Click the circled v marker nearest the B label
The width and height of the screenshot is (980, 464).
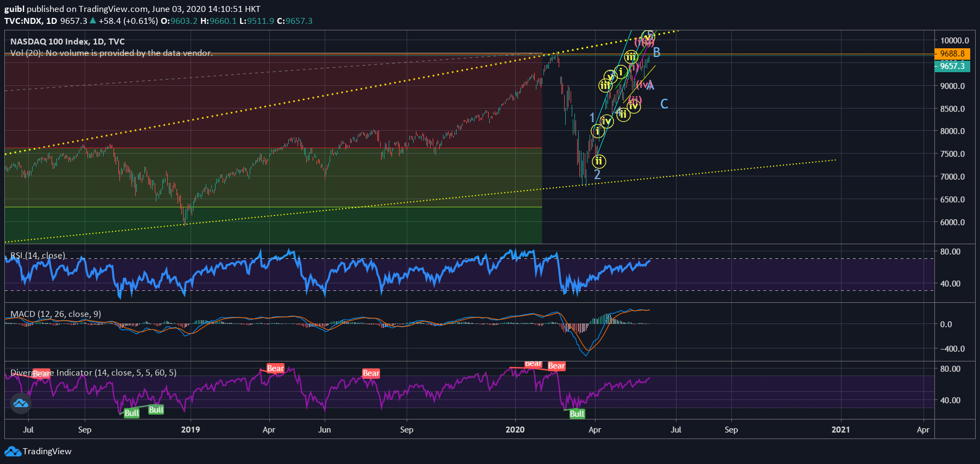pyautogui.click(x=647, y=37)
